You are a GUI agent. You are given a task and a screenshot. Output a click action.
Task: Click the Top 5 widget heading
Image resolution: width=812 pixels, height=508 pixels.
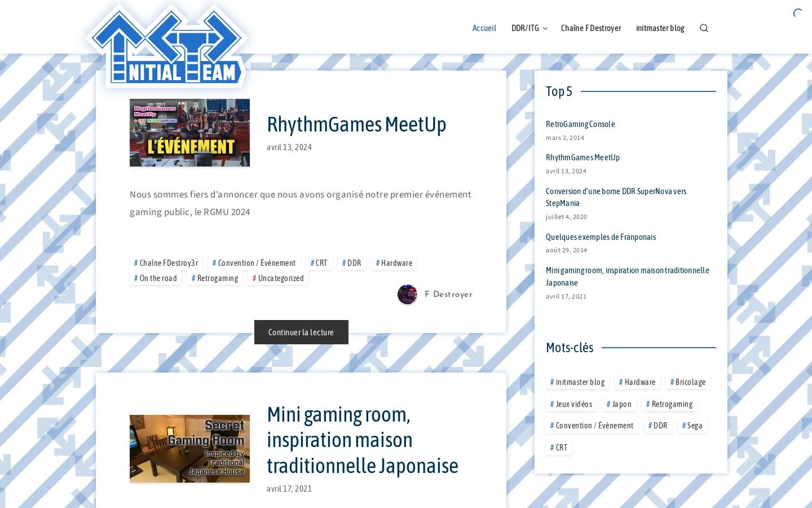tap(559, 91)
